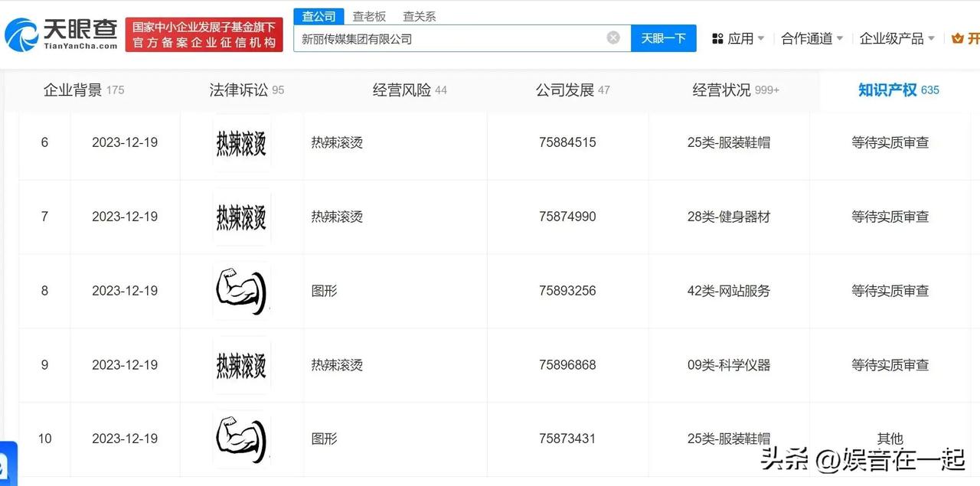Click trademark name 图形 in row 10
Image resolution: width=980 pixels, height=486 pixels.
coord(324,439)
